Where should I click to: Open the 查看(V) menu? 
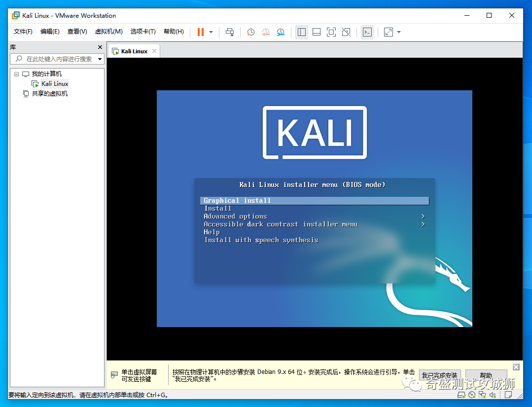coord(77,32)
